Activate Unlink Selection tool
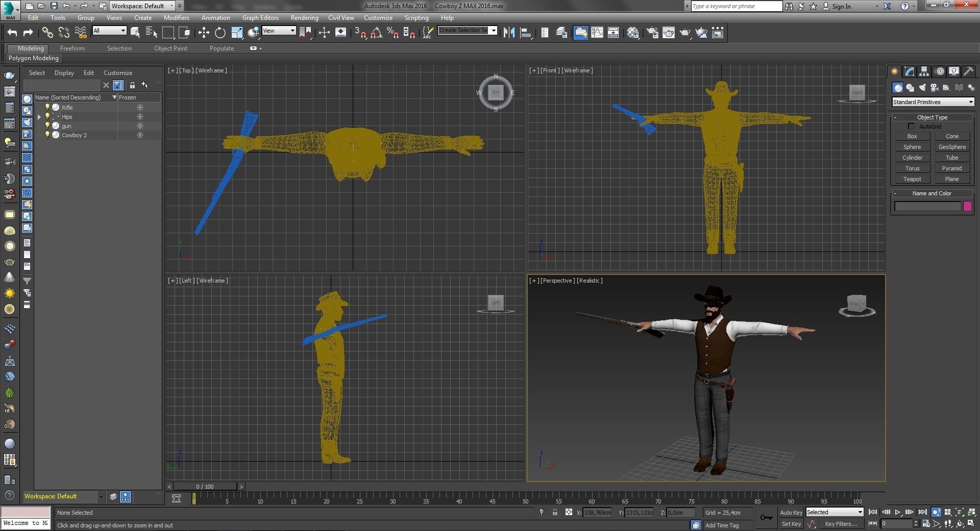980x531 pixels. [x=64, y=33]
